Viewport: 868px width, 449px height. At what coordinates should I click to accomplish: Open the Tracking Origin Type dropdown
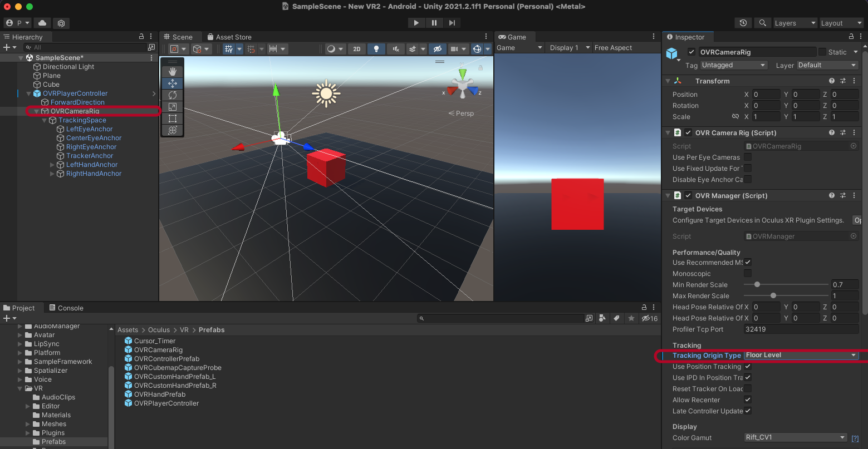pos(801,355)
